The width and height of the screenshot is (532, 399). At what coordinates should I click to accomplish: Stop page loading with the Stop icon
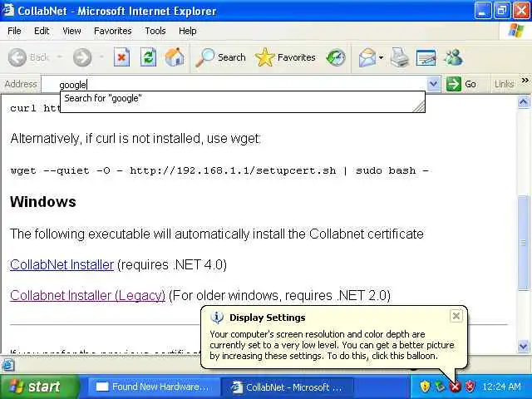coord(121,57)
